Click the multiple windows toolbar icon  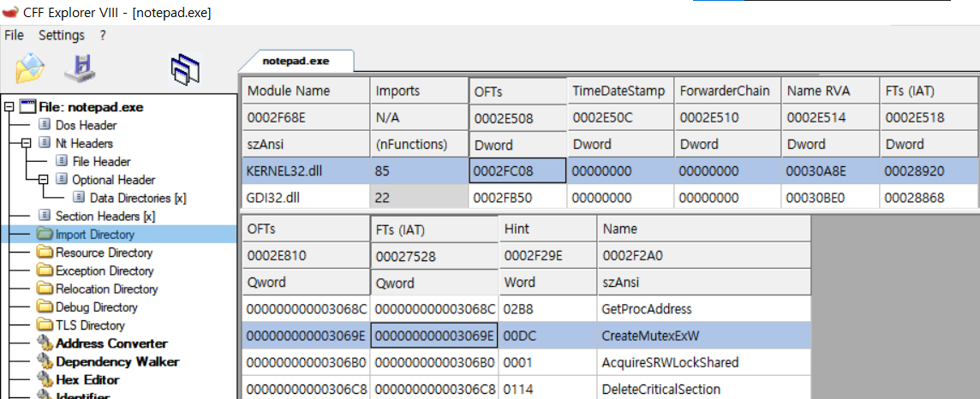(x=186, y=69)
